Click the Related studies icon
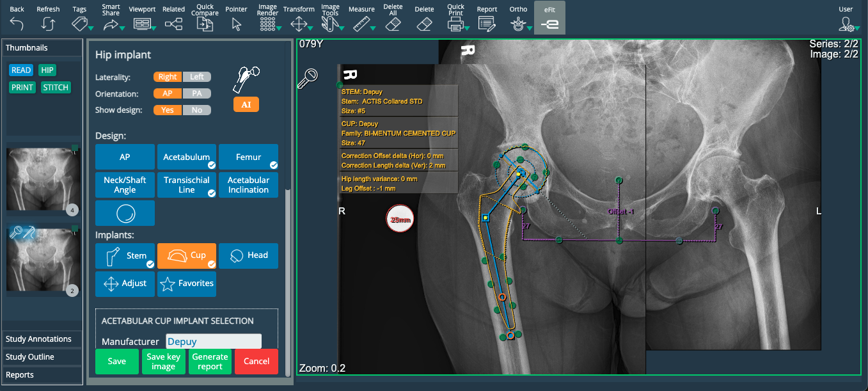 (x=173, y=24)
